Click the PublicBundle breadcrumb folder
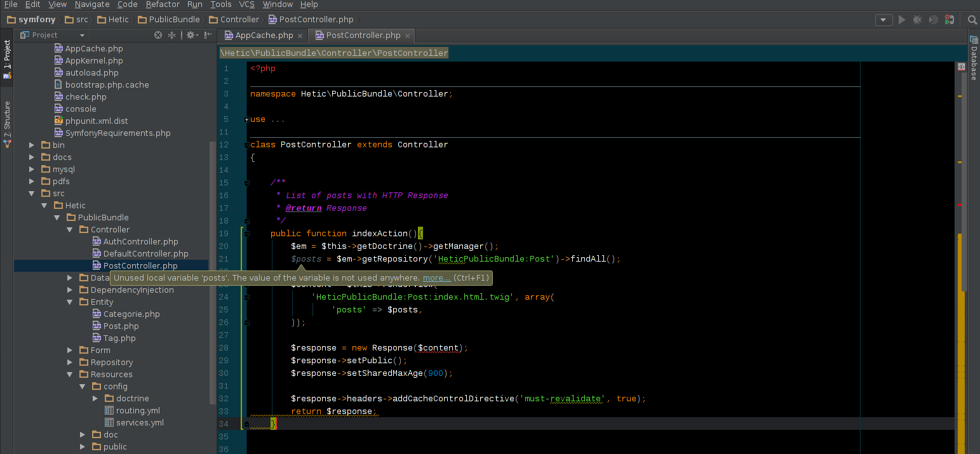The image size is (980, 454). coord(168,20)
